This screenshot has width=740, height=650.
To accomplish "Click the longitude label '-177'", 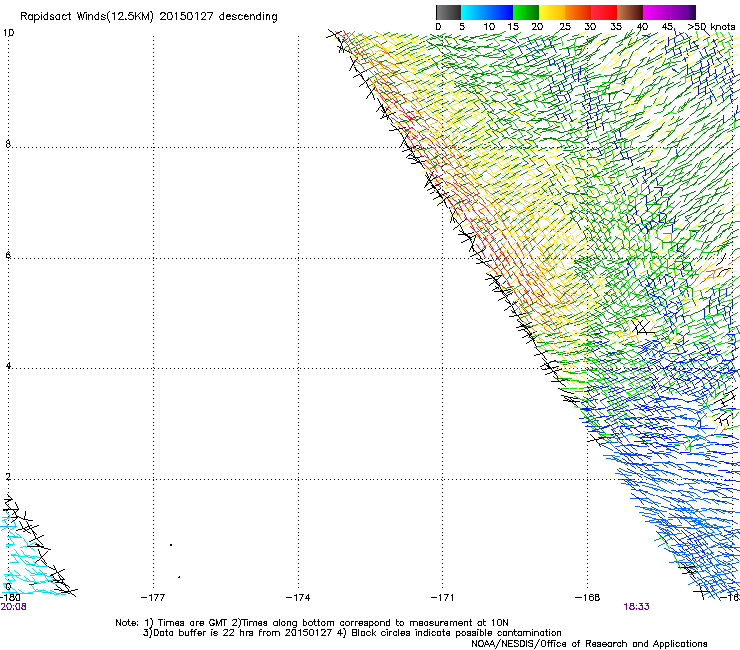I will coord(153,598).
